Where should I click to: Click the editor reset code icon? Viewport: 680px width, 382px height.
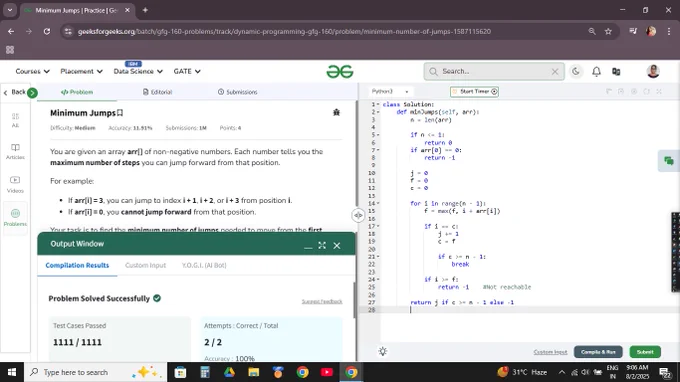[x=646, y=91]
